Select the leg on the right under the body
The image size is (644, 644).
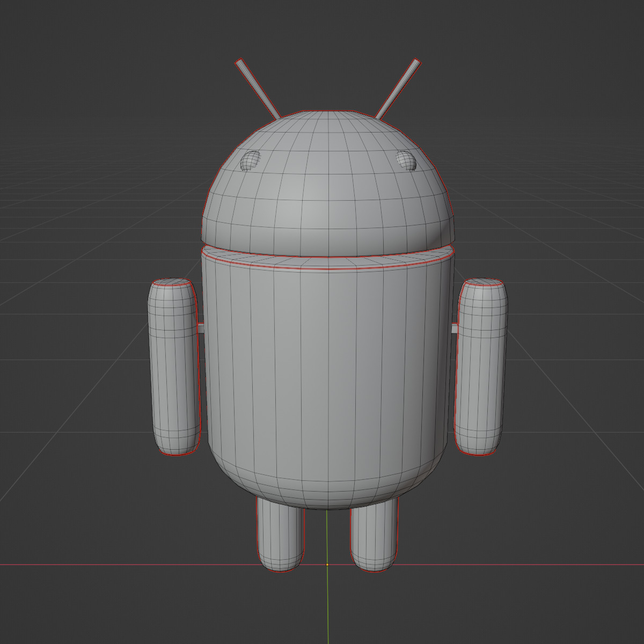click(374, 534)
